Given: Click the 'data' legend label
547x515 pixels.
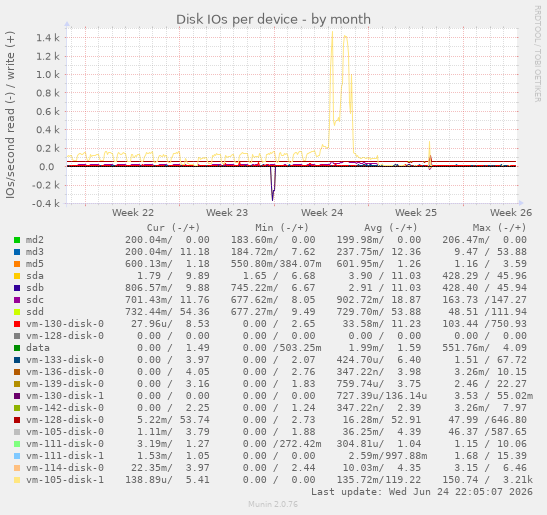Looking at the screenshot, I should (x=38, y=348).
